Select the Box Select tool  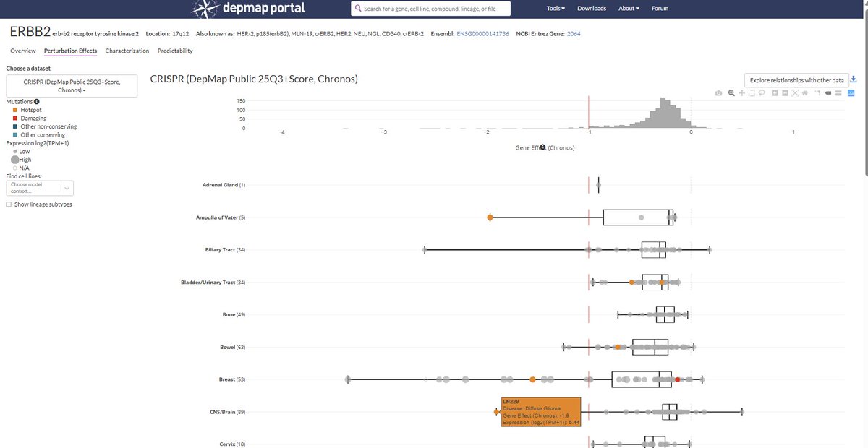[752, 93]
